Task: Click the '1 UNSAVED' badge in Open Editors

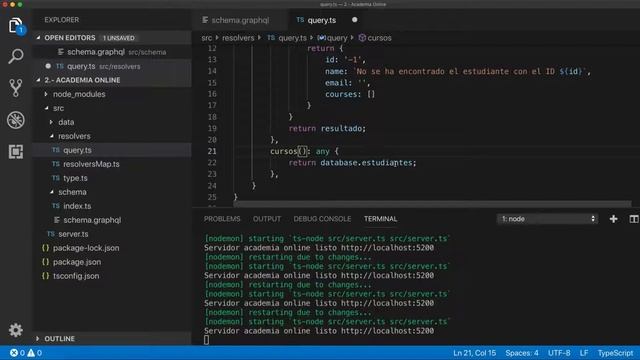Action: pyautogui.click(x=118, y=38)
